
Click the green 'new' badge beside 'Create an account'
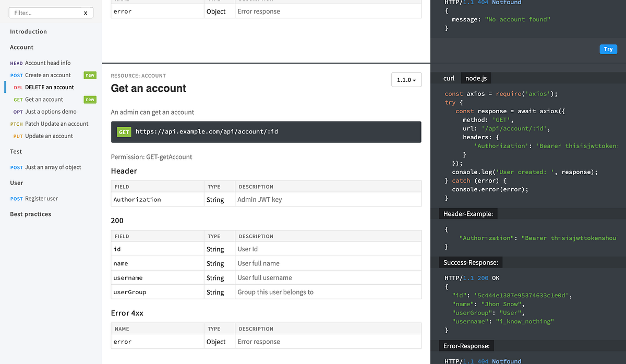90,75
